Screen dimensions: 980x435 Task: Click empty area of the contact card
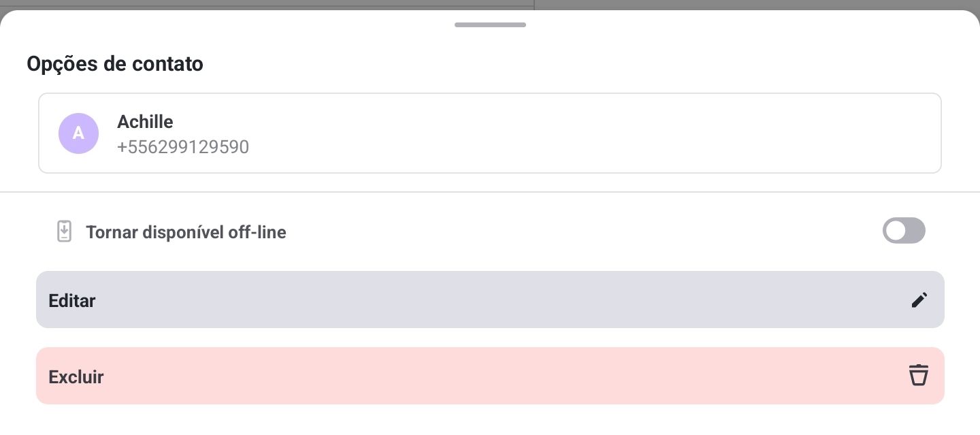pos(585,133)
